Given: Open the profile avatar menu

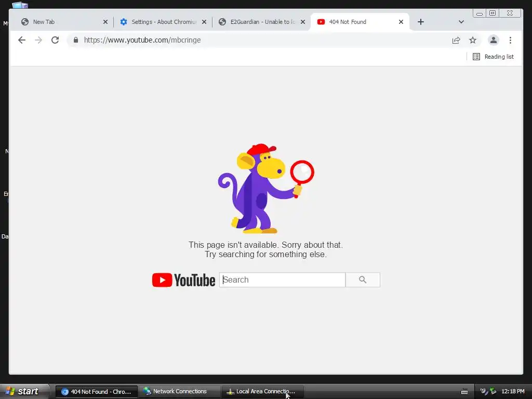Looking at the screenshot, I should 494,40.
